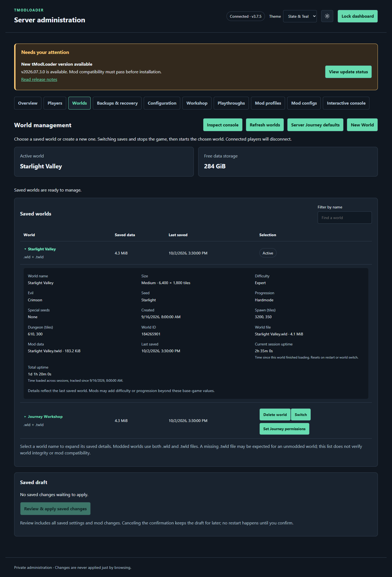Focus the Find a world filter field
The image size is (392, 577).
(345, 217)
